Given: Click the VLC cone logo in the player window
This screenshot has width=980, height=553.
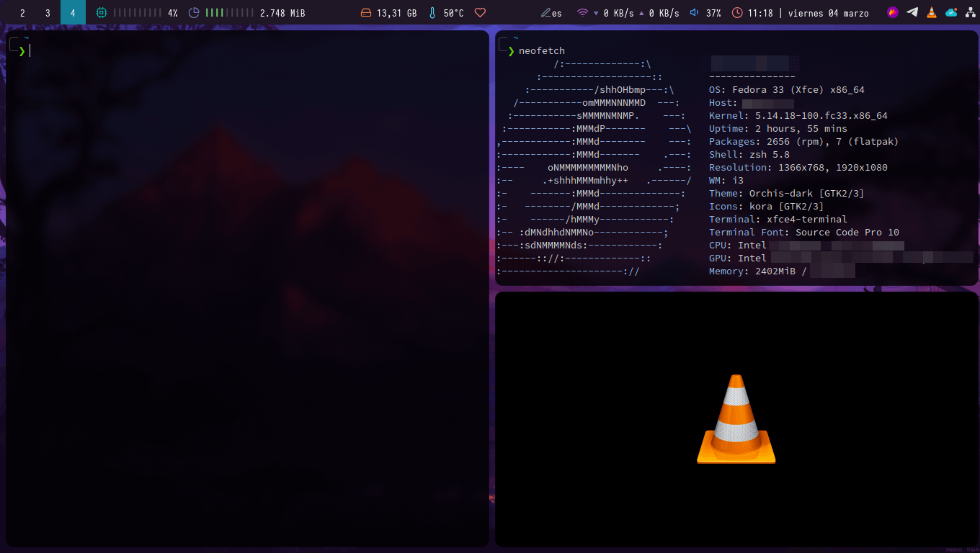Looking at the screenshot, I should [x=736, y=419].
